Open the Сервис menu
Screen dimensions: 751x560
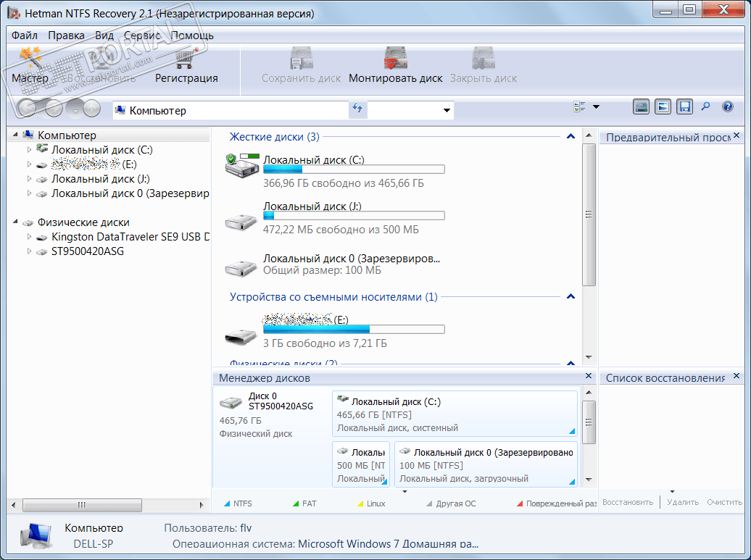coord(142,35)
